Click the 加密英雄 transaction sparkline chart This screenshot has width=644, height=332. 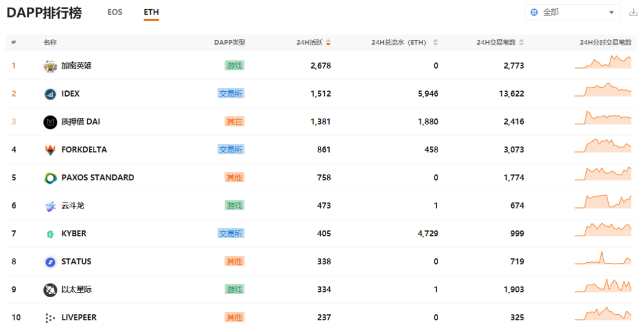(x=603, y=61)
